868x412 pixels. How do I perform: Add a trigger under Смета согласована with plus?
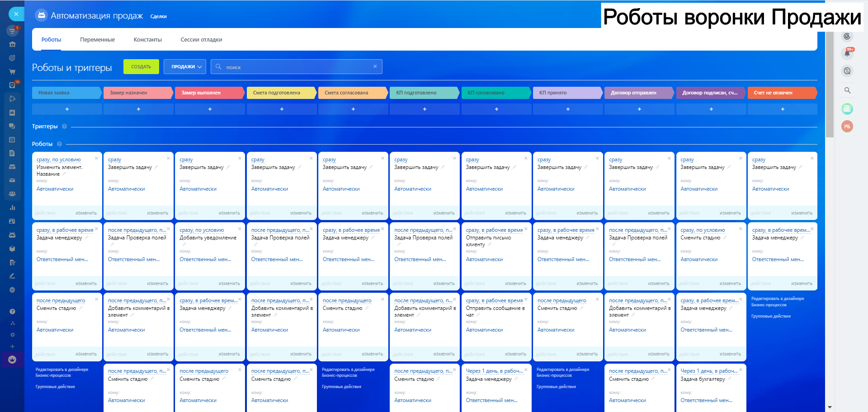353,109
